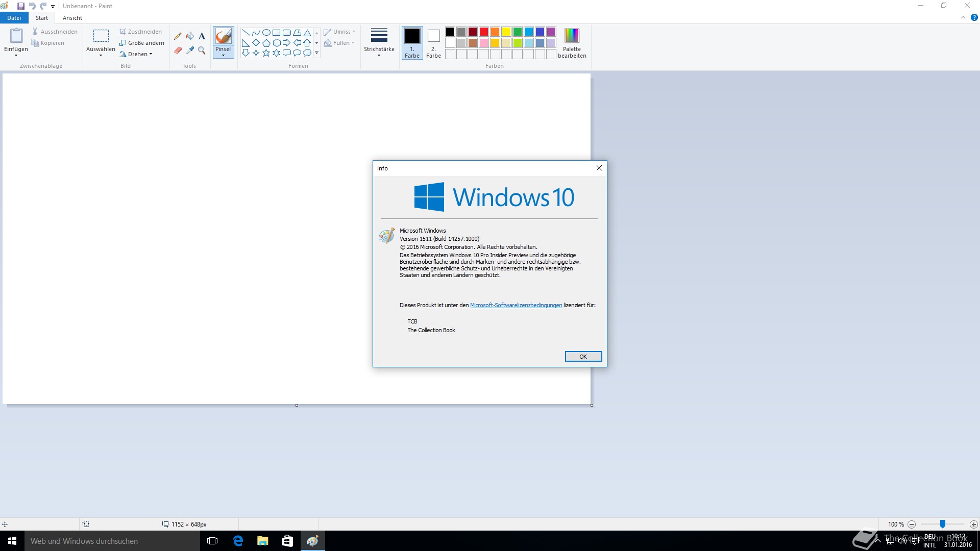
Task: Click the Pinsel brush icon
Action: coord(224,36)
